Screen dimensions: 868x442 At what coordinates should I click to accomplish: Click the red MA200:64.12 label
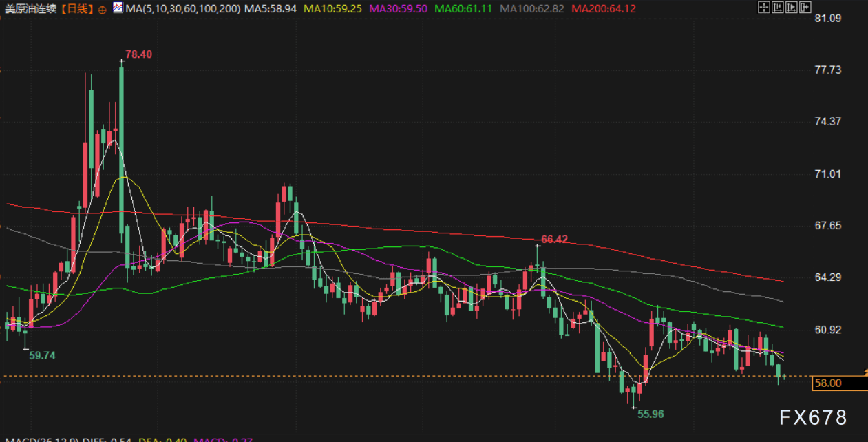tap(604, 9)
